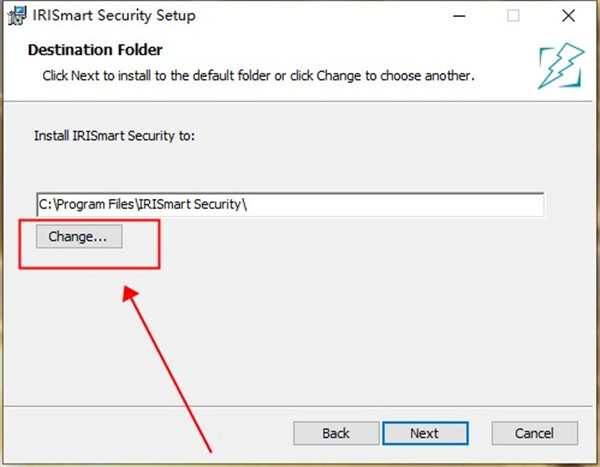Viewport: 600px width, 467px height.
Task: Click the red highlight box's bottom border
Action: click(x=90, y=266)
